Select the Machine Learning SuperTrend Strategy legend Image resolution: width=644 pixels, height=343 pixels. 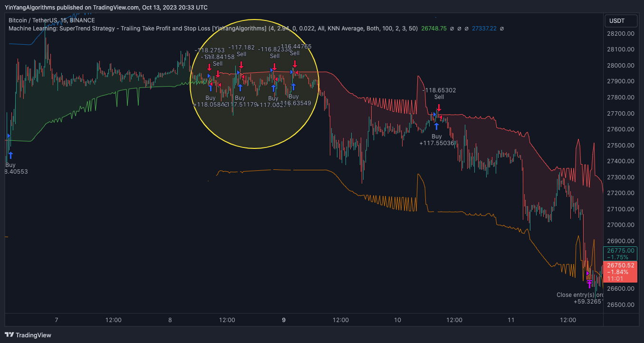click(x=213, y=29)
